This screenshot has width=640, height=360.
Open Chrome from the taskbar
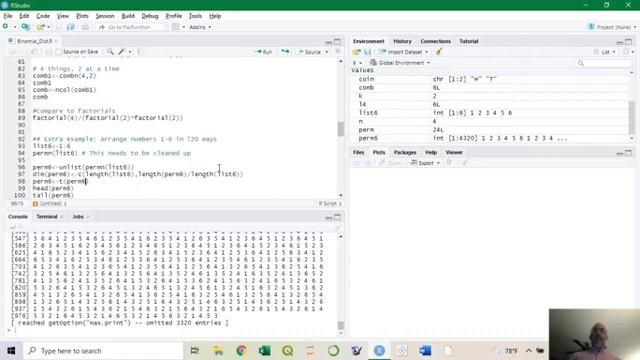coord(241,351)
